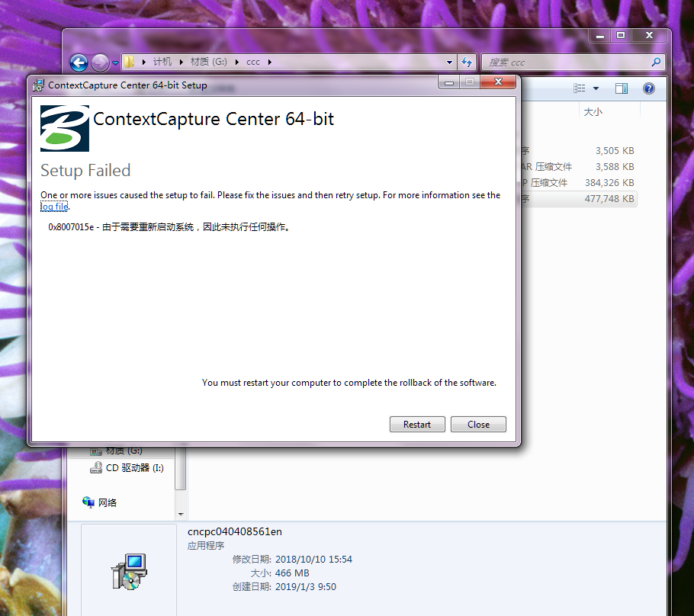
Task: Select the file row sized 3,505 KB
Action: (580, 151)
